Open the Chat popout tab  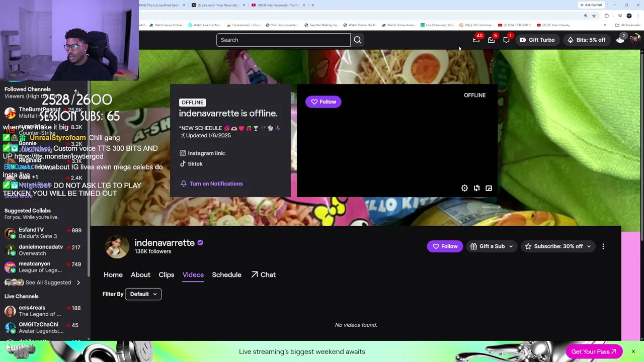[263, 275]
